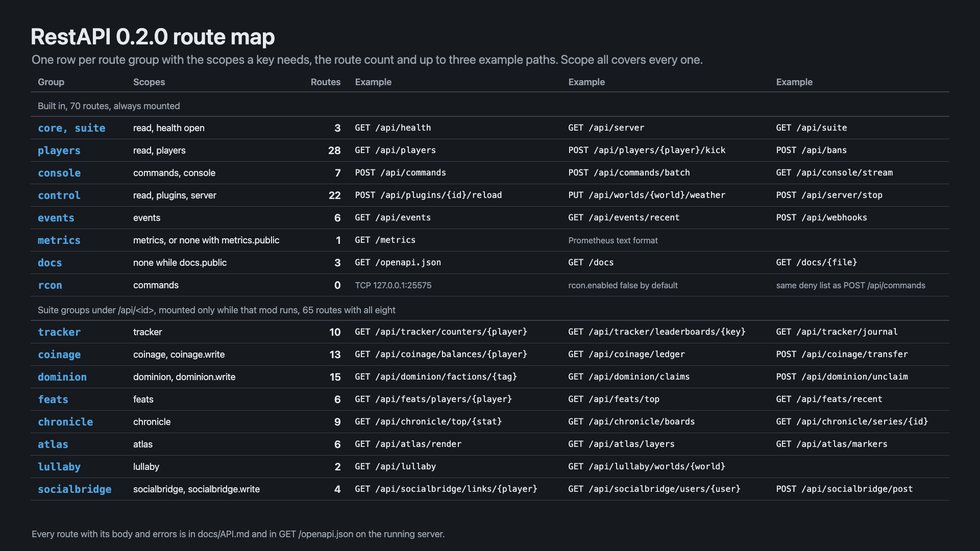Click 'Prometheus text format' note

pos(613,240)
